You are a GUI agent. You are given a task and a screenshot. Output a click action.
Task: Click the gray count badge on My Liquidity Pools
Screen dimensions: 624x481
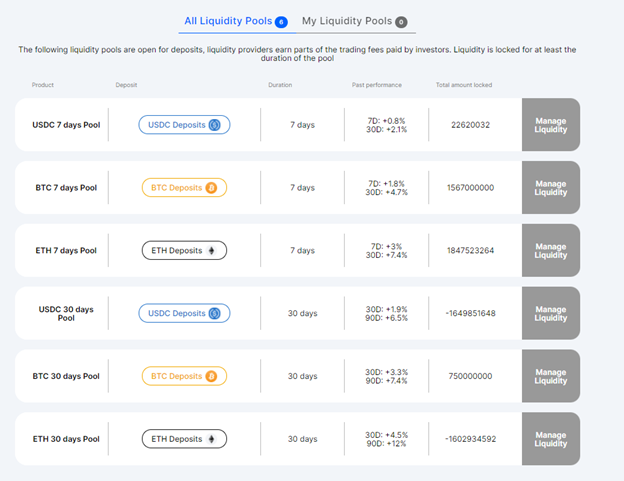(x=401, y=21)
